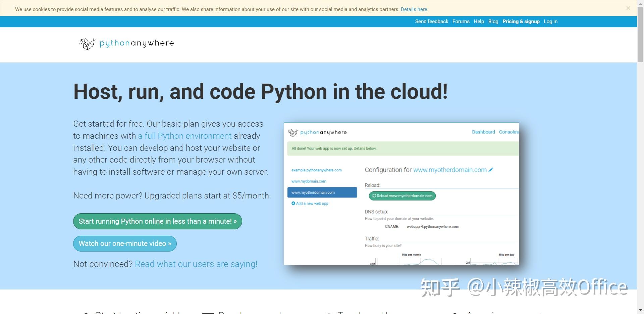Click the scrollbar up arrow
This screenshot has height=314, width=644.
pos(640,3)
